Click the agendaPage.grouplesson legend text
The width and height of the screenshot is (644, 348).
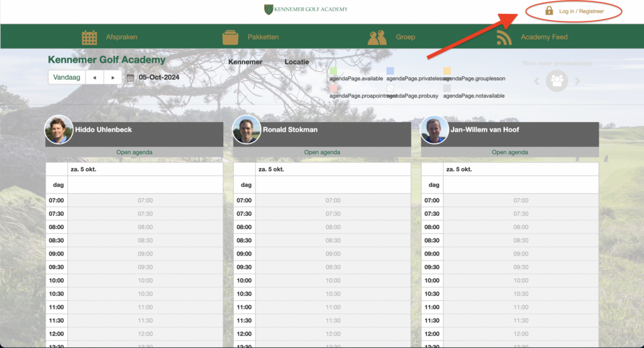pyautogui.click(x=474, y=79)
